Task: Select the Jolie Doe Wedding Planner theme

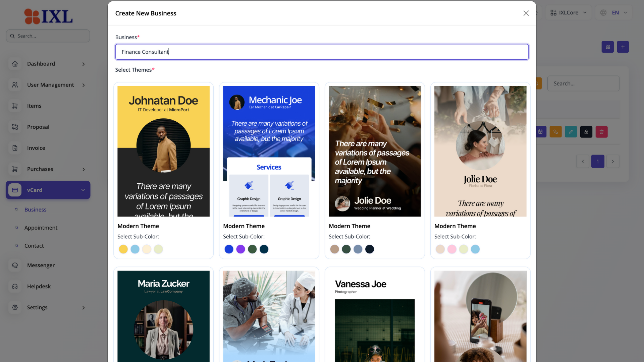Action: (375, 151)
